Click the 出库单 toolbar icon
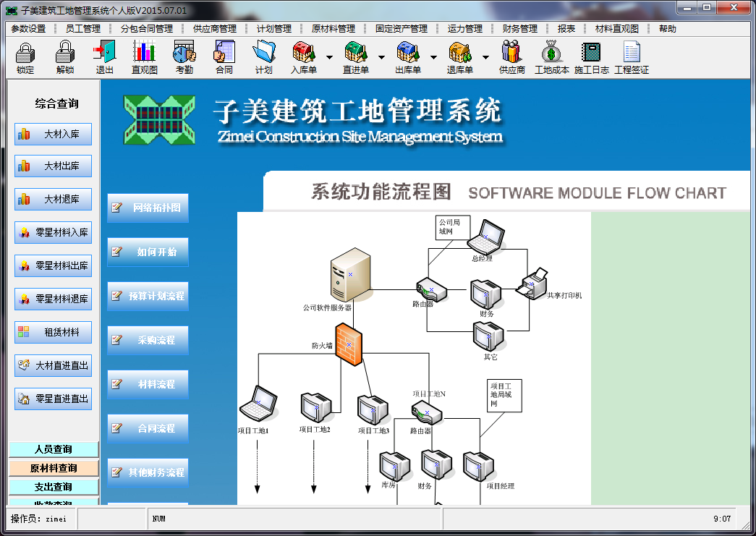756x536 pixels. point(408,57)
